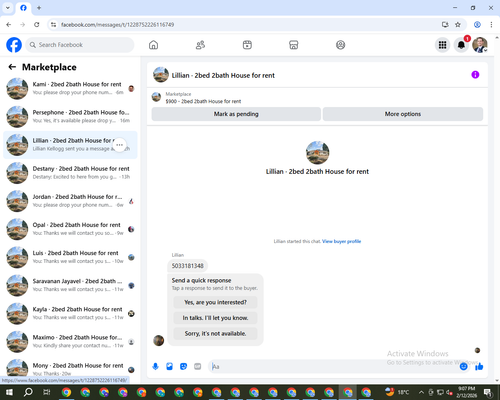The width and height of the screenshot is (500, 400).
Task: Open the Windows notification center icon
Action: click(x=488, y=392)
